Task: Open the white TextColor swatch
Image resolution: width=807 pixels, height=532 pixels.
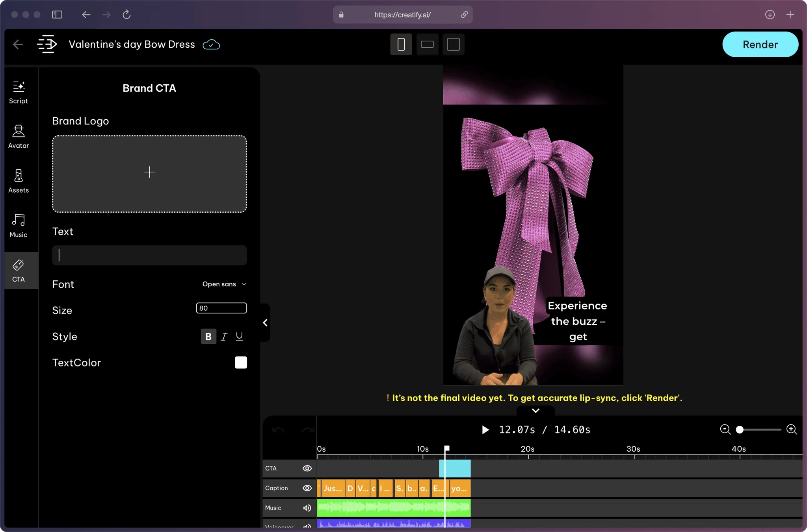Action: [241, 362]
